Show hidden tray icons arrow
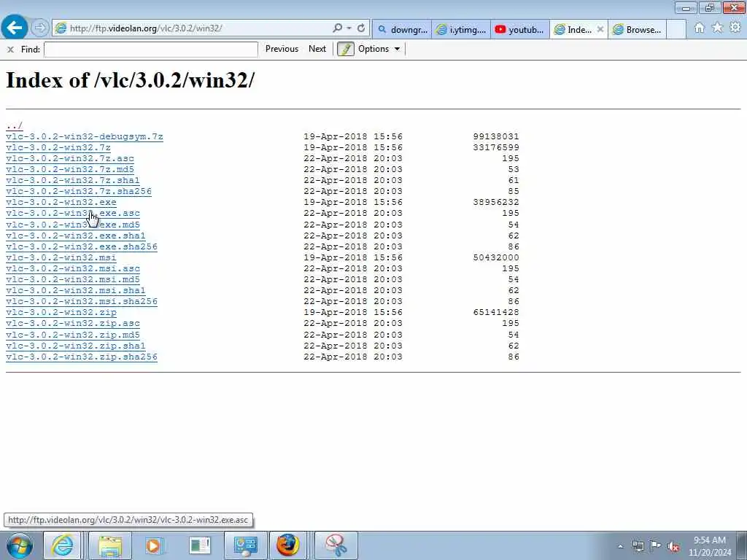This screenshot has width=747, height=560. pyautogui.click(x=620, y=547)
